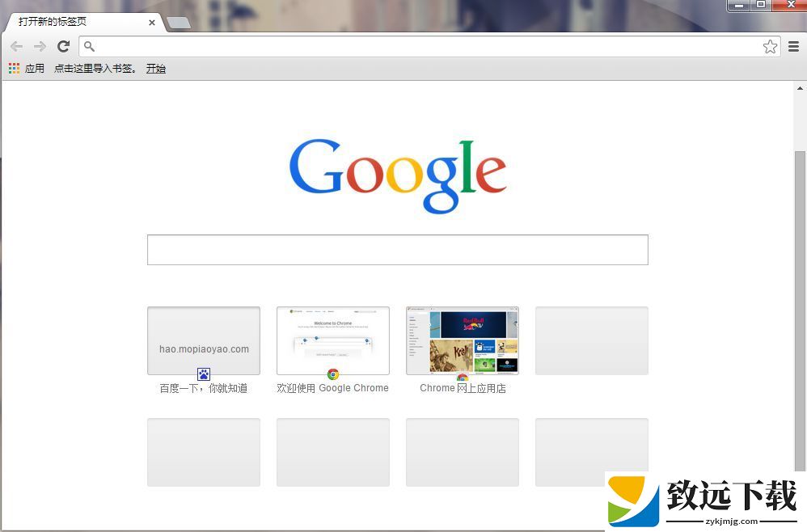The image size is (807, 532).
Task: Open the Chrome 网上应用店 thumbnail
Action: tap(463, 340)
